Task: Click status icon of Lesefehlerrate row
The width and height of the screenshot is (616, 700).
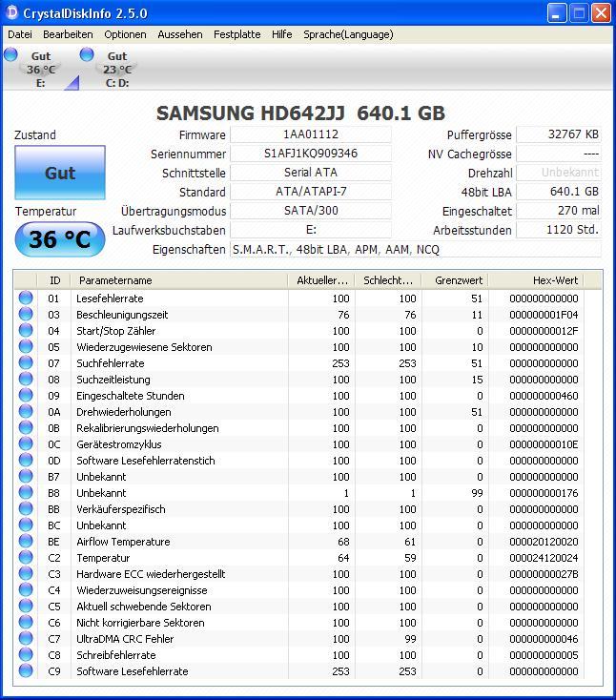Action: (x=26, y=298)
